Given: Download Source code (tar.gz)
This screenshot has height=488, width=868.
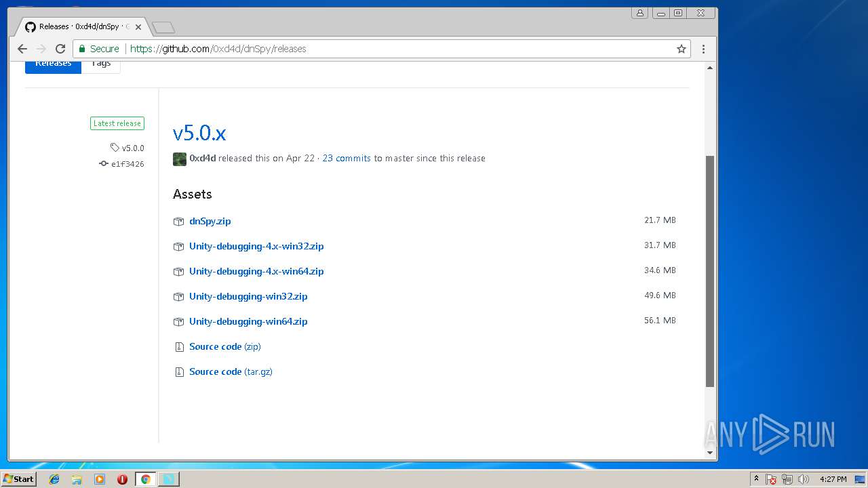Looking at the screenshot, I should (231, 372).
